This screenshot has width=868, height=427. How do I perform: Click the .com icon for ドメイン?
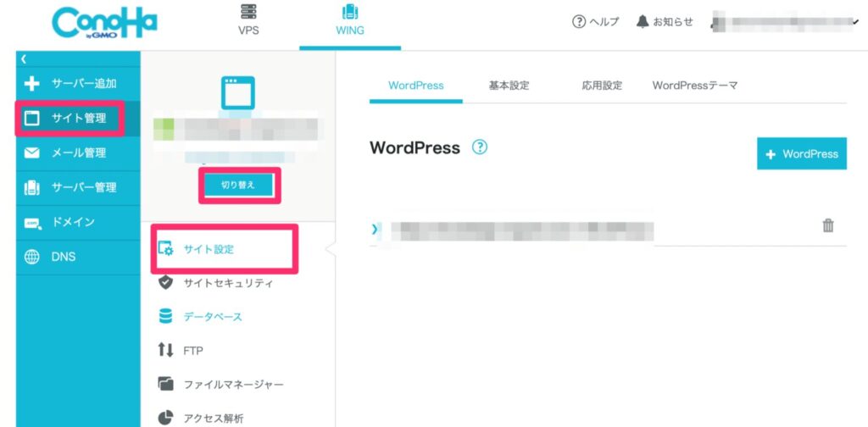pos(32,223)
